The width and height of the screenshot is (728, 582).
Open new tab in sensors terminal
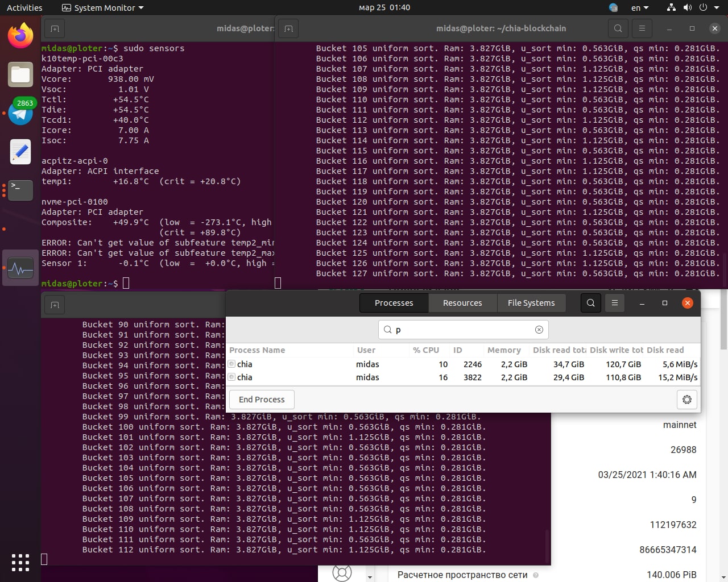[55, 28]
